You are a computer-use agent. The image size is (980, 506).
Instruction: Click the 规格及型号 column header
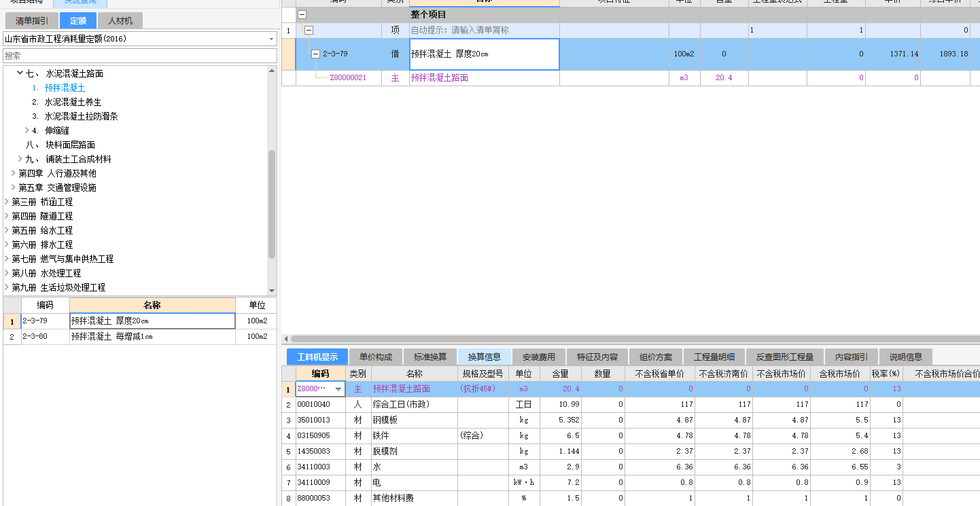click(483, 374)
